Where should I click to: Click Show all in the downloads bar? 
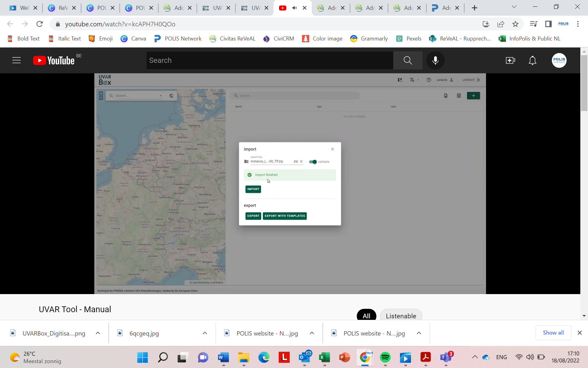(x=553, y=333)
